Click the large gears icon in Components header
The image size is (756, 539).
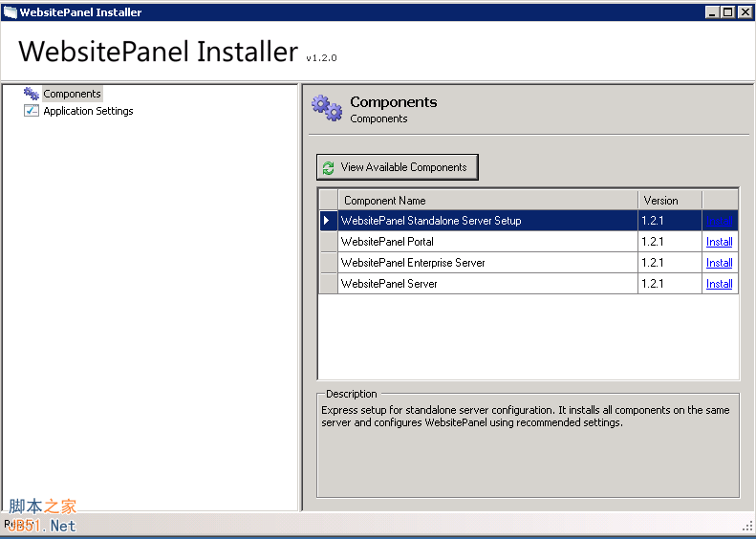[327, 108]
